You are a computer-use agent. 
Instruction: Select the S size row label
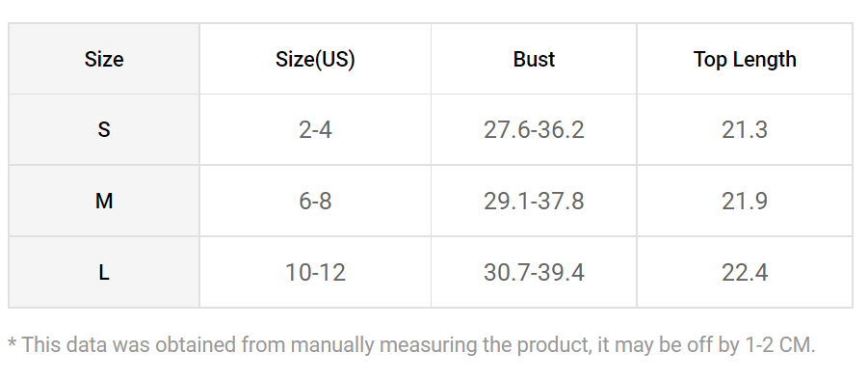[x=103, y=129]
